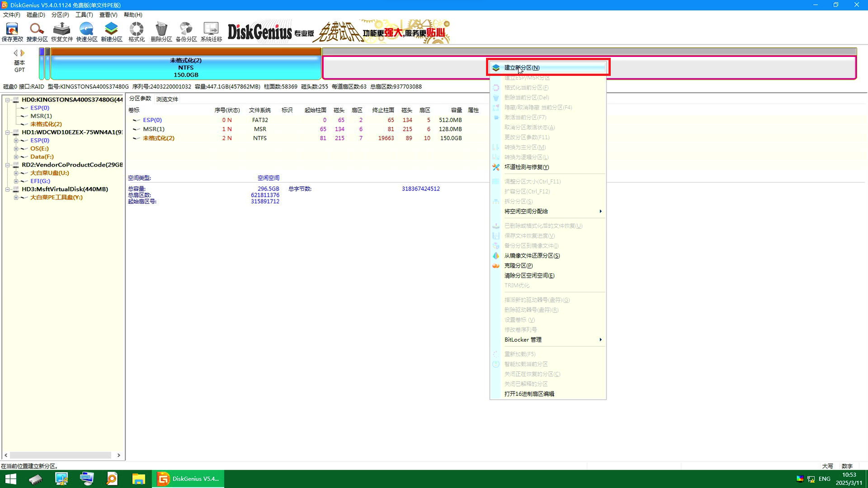This screenshot has width=868, height=488.
Task: Launch the 系统迁移 system migration tool
Action: 211,32
